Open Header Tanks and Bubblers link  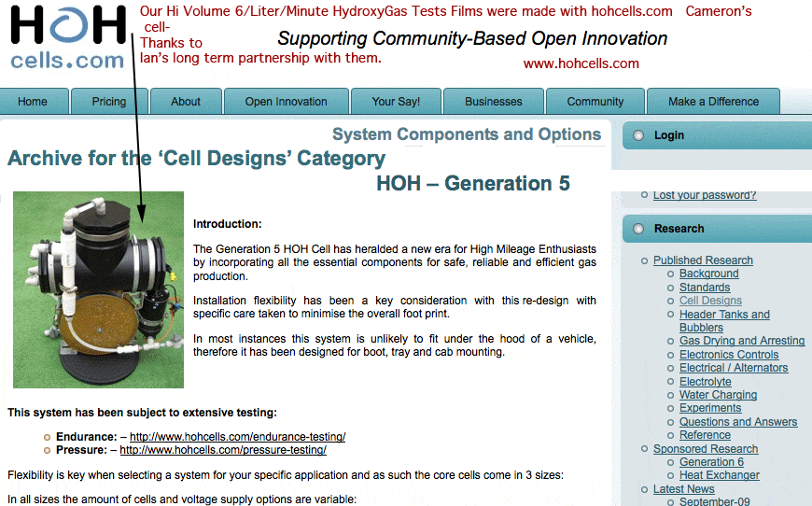point(724,321)
